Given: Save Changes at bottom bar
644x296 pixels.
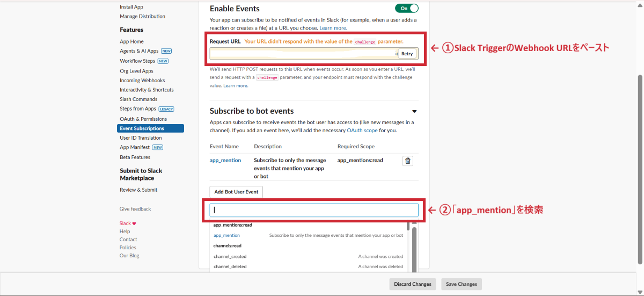Looking at the screenshot, I should (x=462, y=284).
